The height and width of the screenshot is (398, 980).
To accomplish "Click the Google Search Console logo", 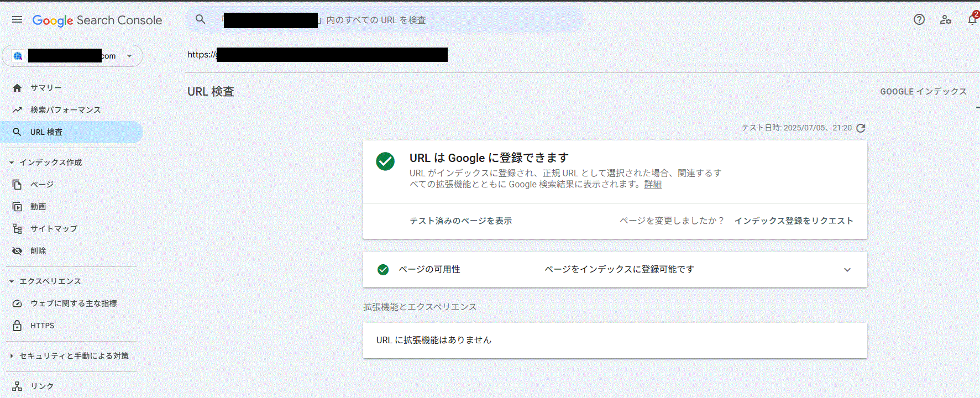I will click(97, 20).
